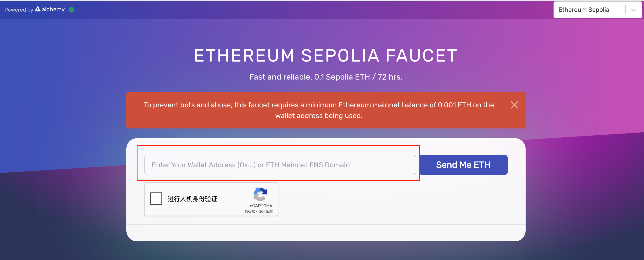Focus the wallet address input field
644x260 pixels.
coord(280,165)
